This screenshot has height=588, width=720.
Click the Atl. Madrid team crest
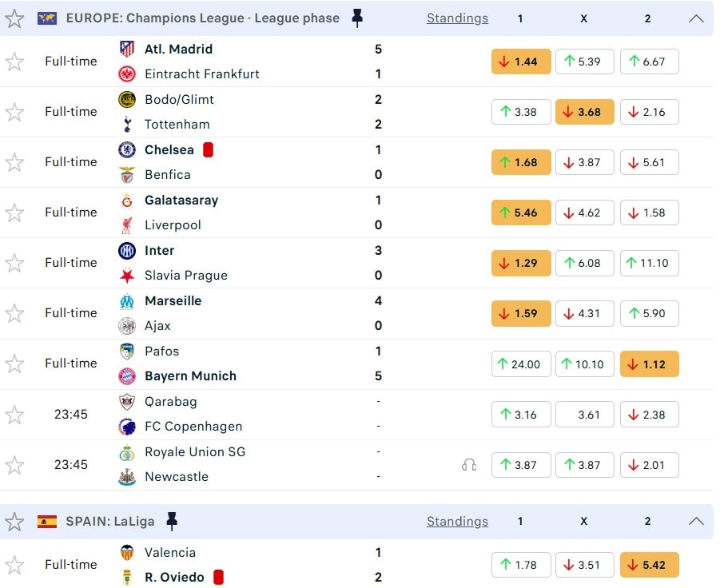coord(127,49)
